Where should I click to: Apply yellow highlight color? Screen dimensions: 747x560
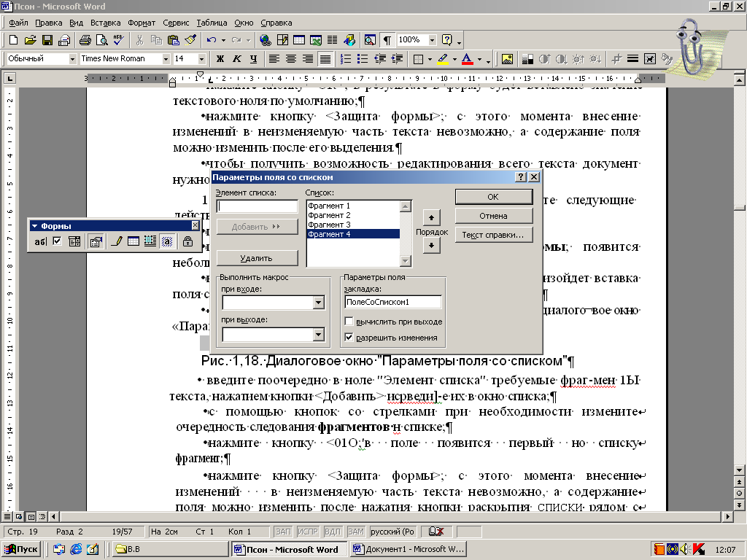[443, 59]
